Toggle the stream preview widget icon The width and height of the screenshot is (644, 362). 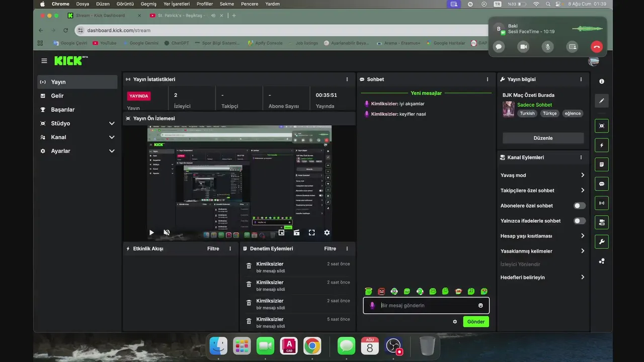(602, 126)
